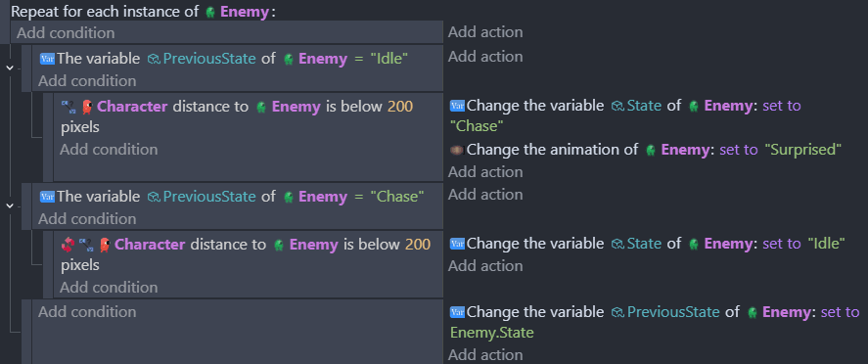The height and width of the screenshot is (364, 868).
Task: Collapse the PreviousState "Chase" event chevron
Action: click(x=10, y=205)
